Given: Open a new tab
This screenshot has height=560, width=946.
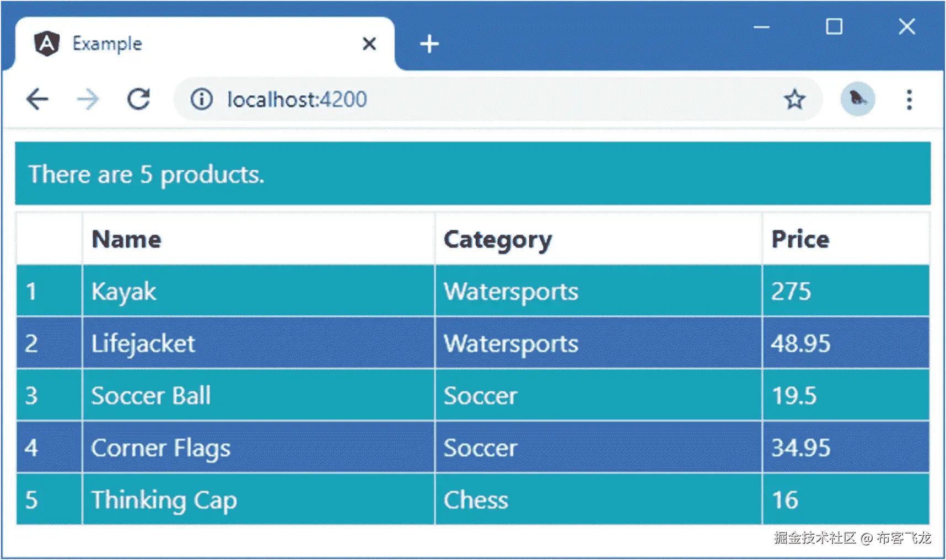Looking at the screenshot, I should [429, 44].
